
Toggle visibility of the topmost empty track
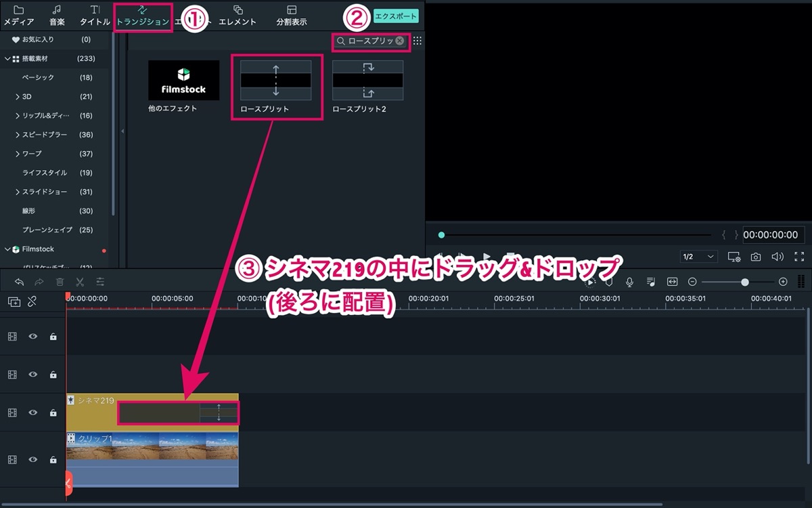point(32,336)
